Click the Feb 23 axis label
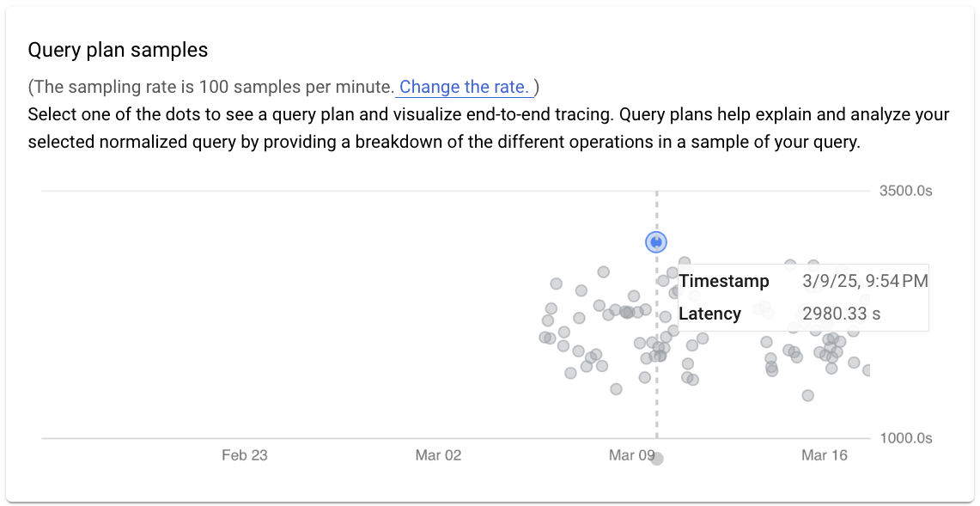The image size is (980, 506). click(x=244, y=455)
